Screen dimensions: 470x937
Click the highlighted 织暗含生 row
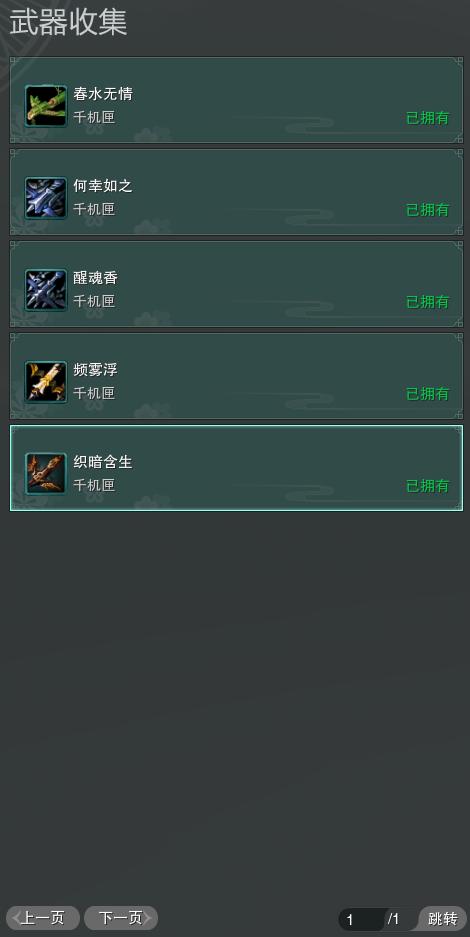pos(236,468)
